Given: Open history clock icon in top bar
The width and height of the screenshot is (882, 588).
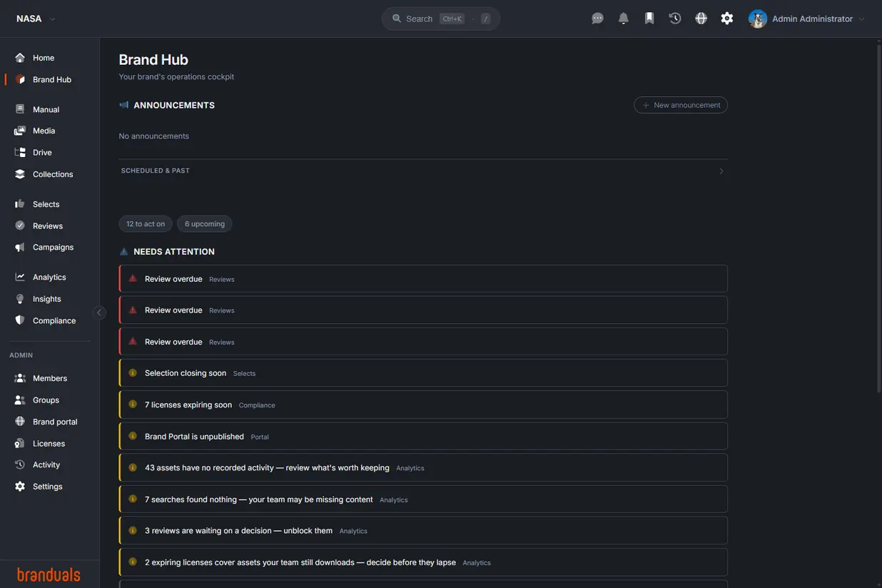Looking at the screenshot, I should click(675, 19).
